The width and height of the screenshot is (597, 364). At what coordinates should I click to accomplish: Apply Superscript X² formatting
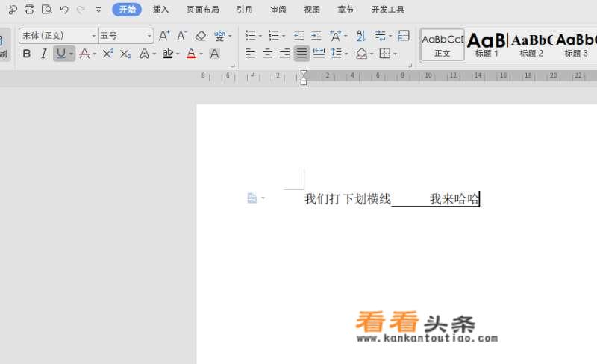pyautogui.click(x=108, y=54)
